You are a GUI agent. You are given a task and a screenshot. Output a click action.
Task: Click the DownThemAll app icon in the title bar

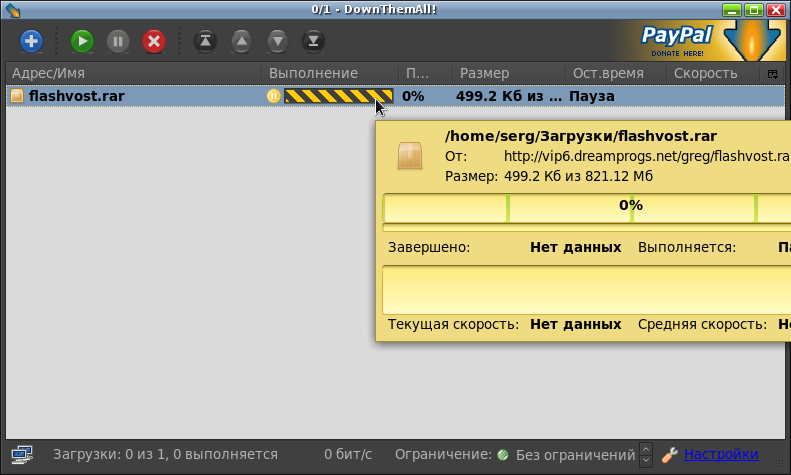point(12,10)
